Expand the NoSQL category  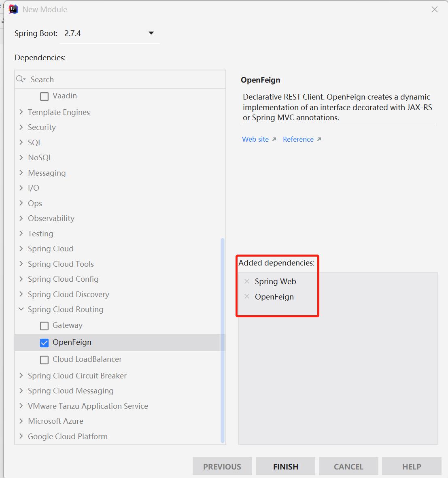coord(21,157)
